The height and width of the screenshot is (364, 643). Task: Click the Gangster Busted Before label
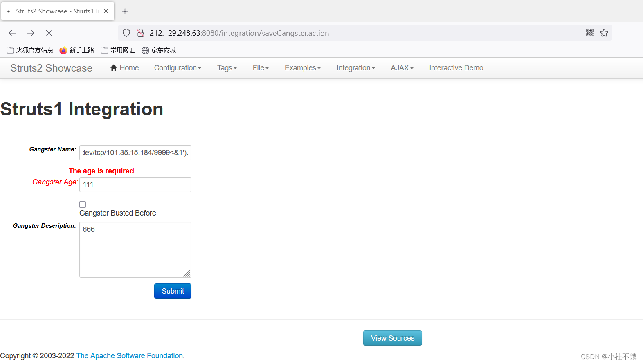pos(118,213)
